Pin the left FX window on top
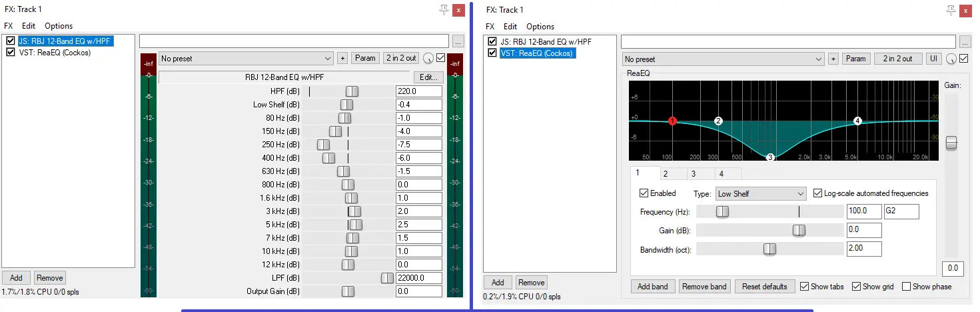The image size is (980, 312). pyautogui.click(x=444, y=9)
